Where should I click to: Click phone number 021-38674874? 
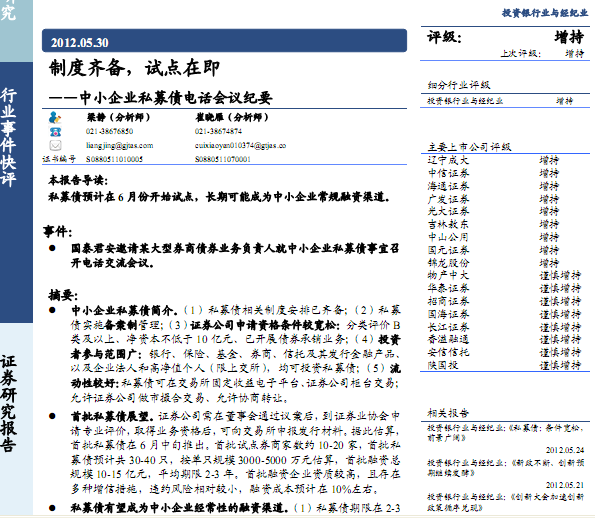pyautogui.click(x=218, y=131)
